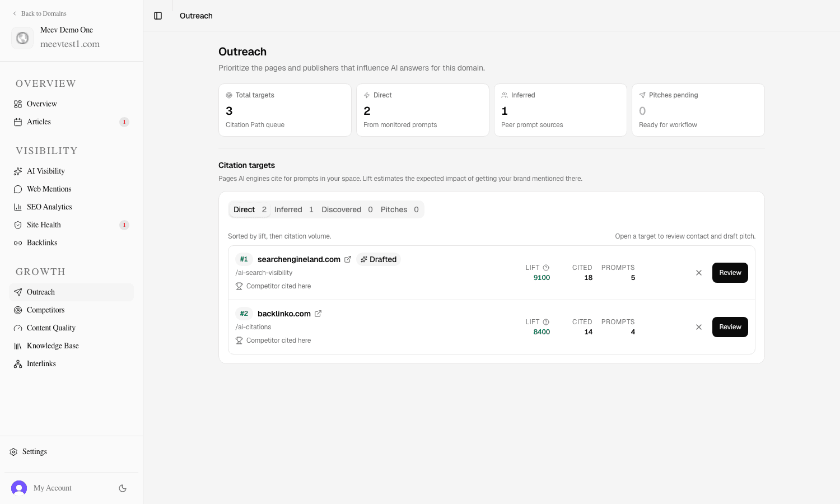Screen dimensions: 840x504
Task: Click the My Account avatar
Action: point(19,488)
